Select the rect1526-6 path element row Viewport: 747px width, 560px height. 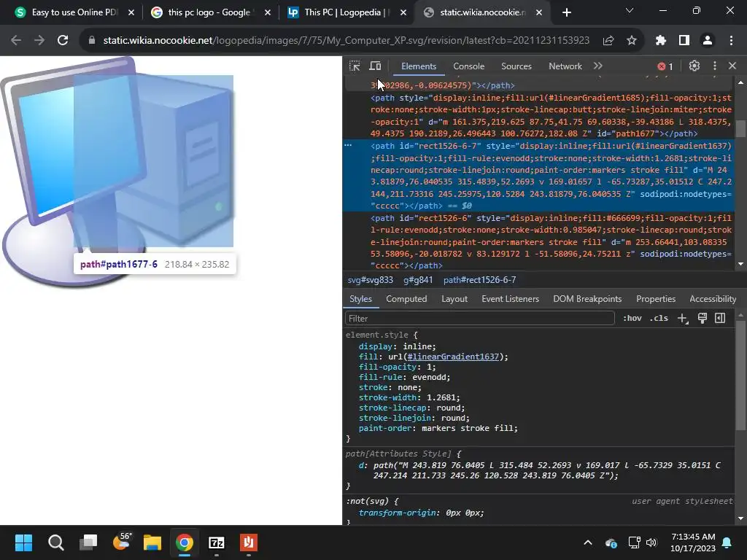point(538,242)
